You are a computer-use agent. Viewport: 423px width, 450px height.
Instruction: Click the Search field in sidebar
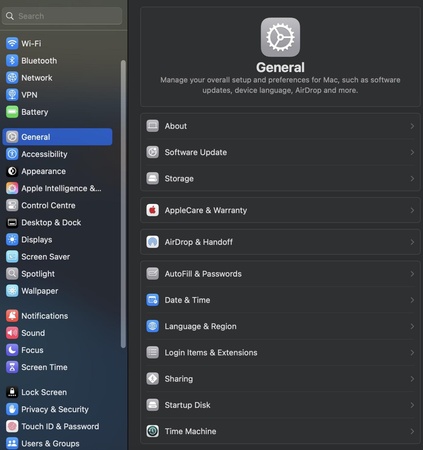pos(62,16)
